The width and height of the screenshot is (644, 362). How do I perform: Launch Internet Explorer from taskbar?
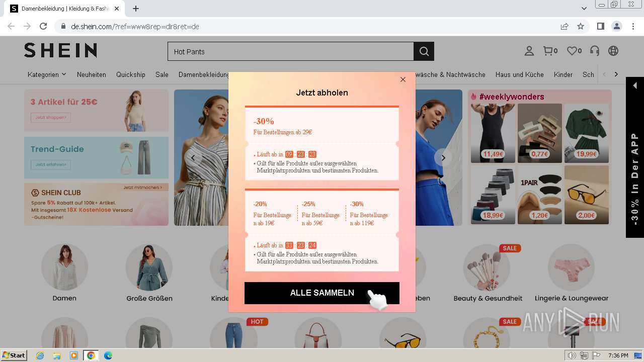(x=40, y=355)
